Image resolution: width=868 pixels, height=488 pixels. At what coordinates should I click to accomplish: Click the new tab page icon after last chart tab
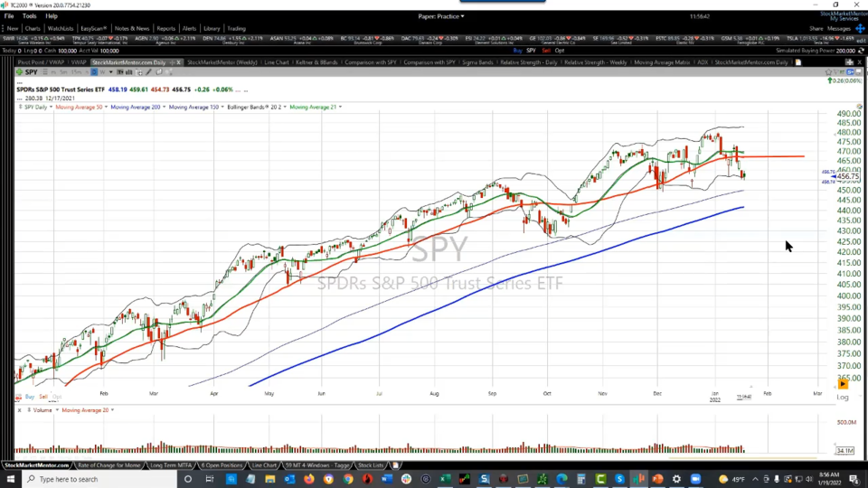point(798,62)
